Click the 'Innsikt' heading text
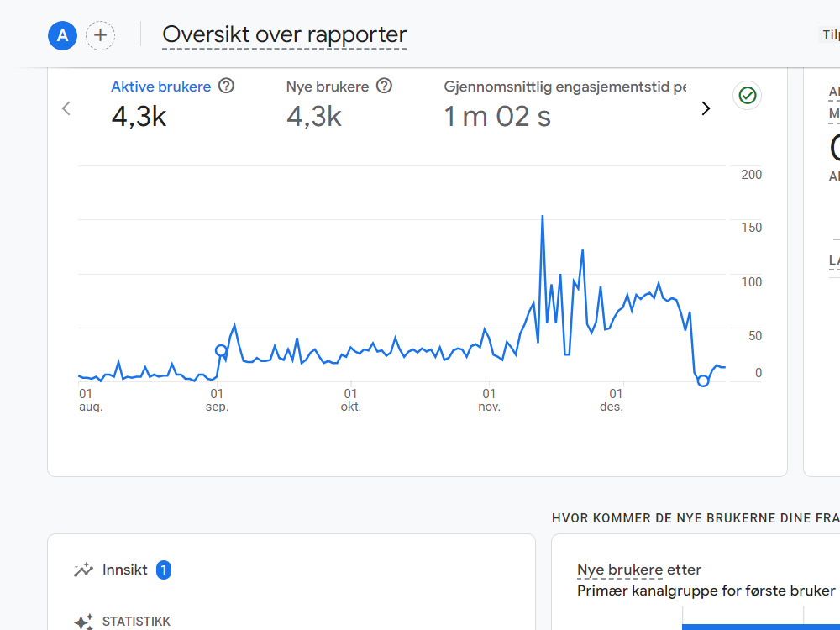The image size is (840, 630). 125,570
